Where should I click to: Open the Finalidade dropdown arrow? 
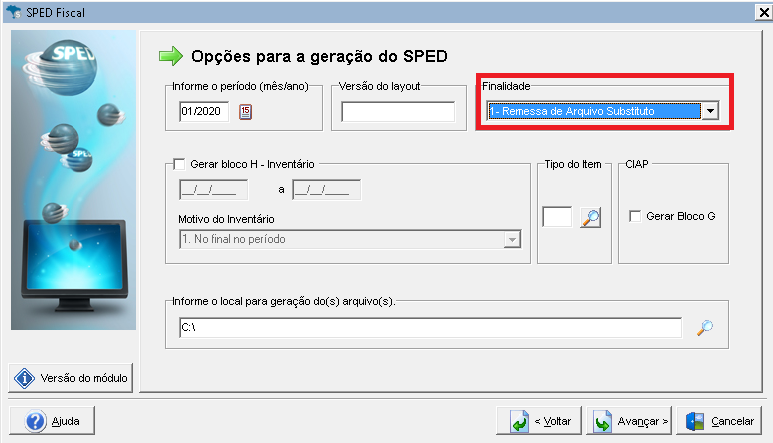click(710, 111)
